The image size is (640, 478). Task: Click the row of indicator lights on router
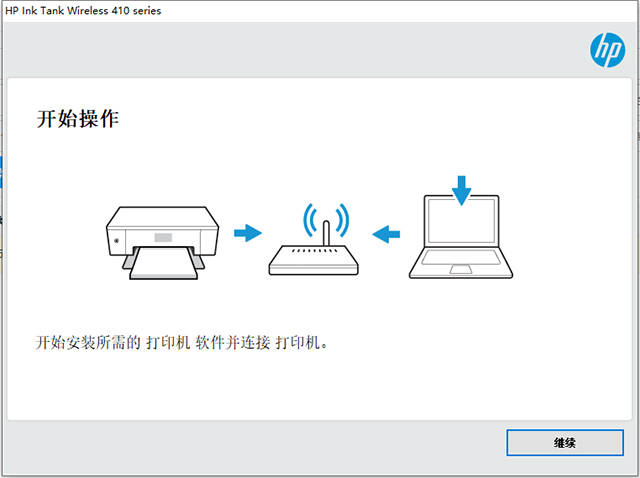point(314,251)
